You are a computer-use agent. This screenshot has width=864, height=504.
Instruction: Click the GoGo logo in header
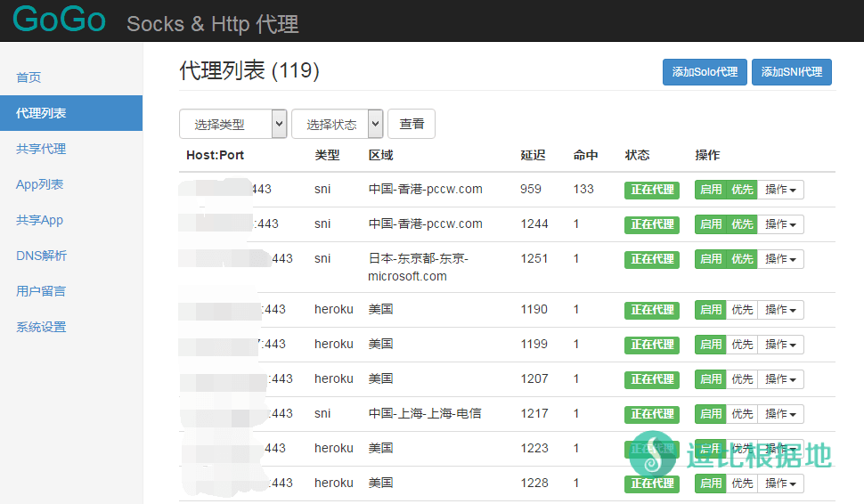[x=60, y=20]
